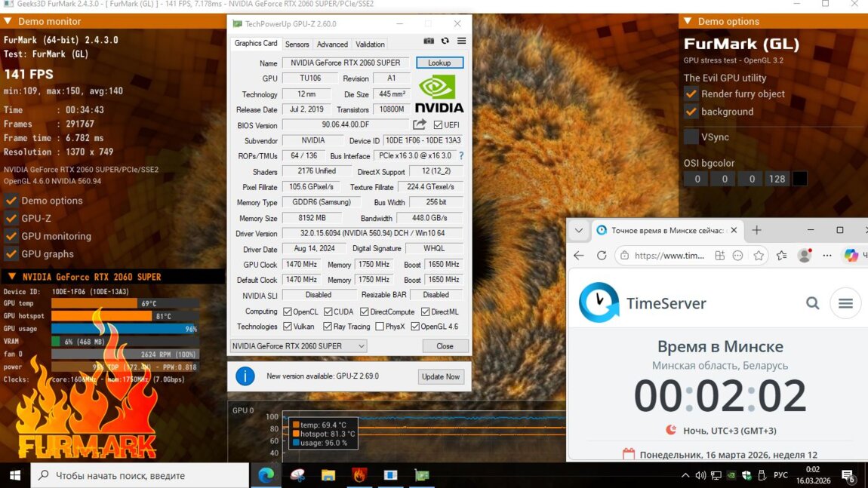Add page to favorites star icon

(x=759, y=256)
